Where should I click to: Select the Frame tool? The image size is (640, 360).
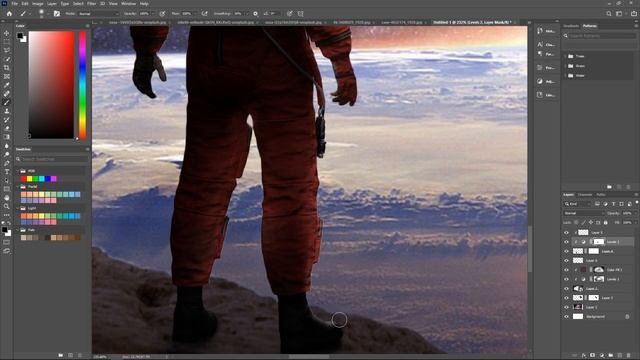point(7,76)
